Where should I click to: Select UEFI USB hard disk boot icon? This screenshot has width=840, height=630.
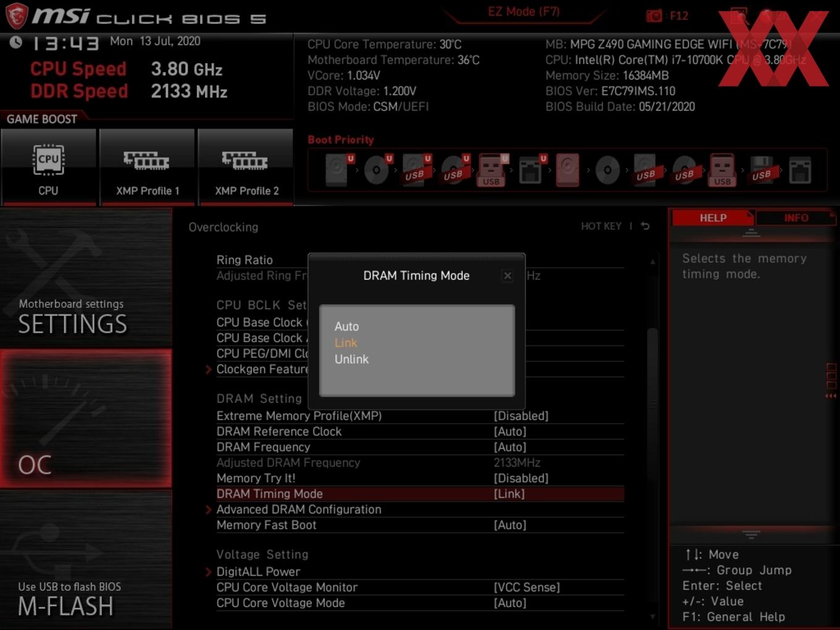click(415, 170)
